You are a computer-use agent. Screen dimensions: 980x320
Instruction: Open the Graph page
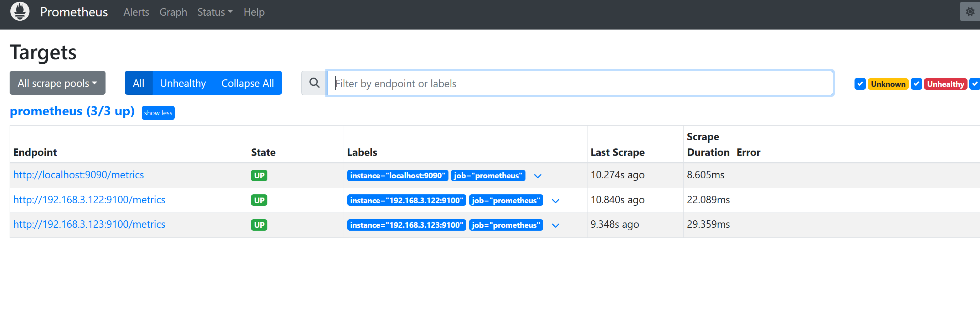(173, 12)
